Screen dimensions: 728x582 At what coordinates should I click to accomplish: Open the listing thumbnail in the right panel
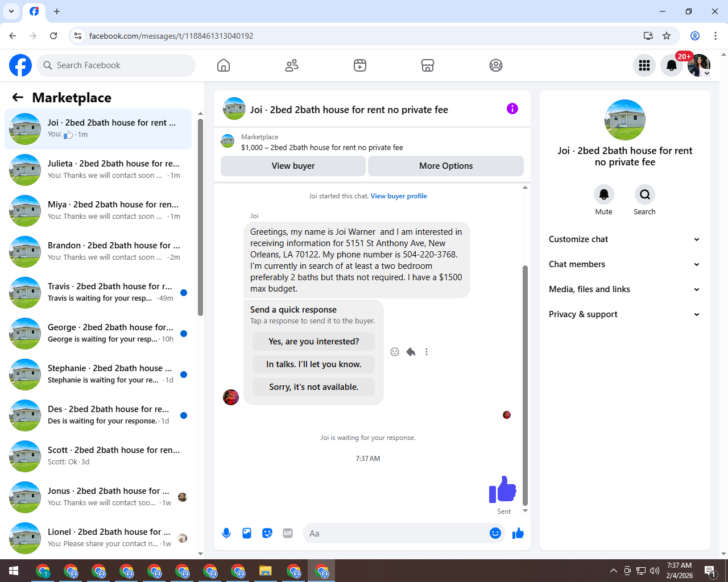[x=625, y=120]
